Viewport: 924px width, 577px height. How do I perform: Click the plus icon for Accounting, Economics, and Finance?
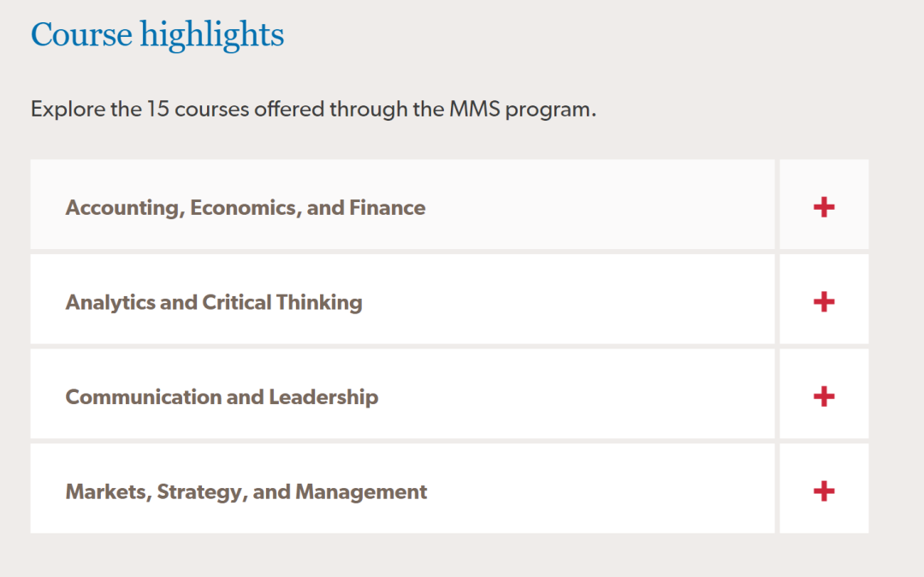[824, 207]
